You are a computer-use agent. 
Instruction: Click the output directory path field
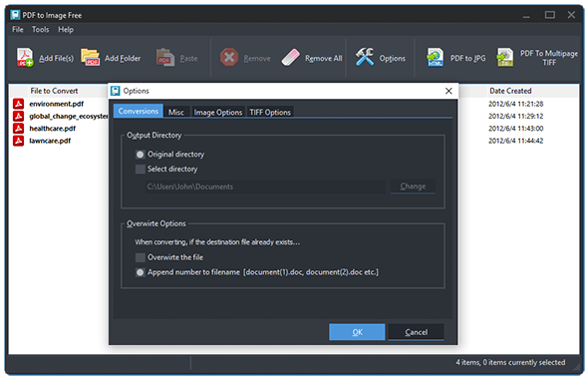tap(265, 187)
